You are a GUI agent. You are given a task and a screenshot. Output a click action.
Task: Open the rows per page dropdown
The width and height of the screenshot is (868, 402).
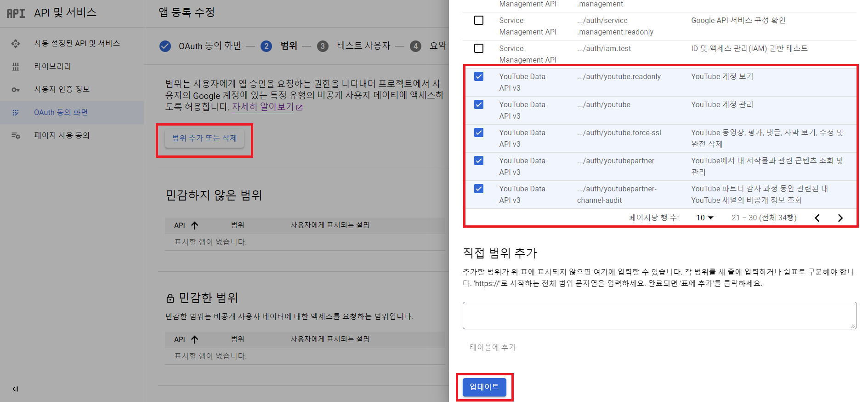[705, 218]
